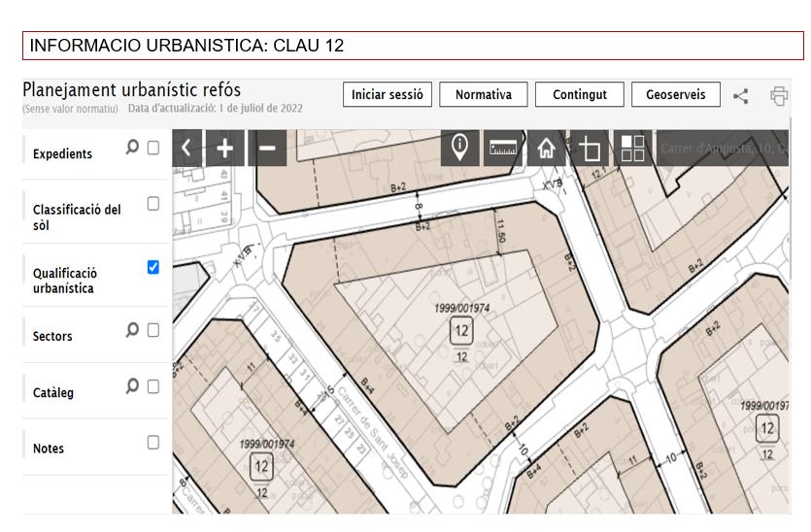Image resolution: width=811 pixels, height=532 pixels.
Task: Toggle the Notes layer checkbox
Action: (x=152, y=443)
